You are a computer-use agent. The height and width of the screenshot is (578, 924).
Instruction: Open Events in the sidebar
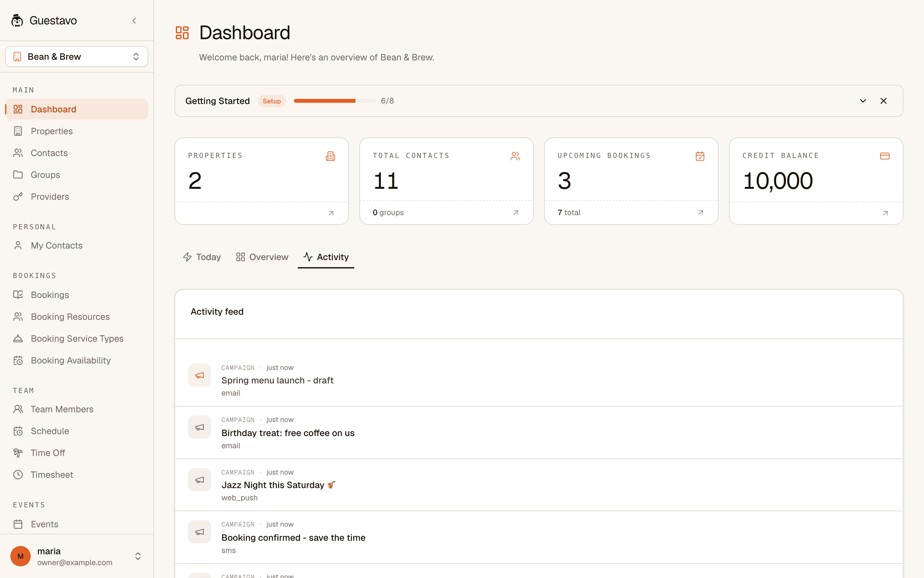(77, 524)
